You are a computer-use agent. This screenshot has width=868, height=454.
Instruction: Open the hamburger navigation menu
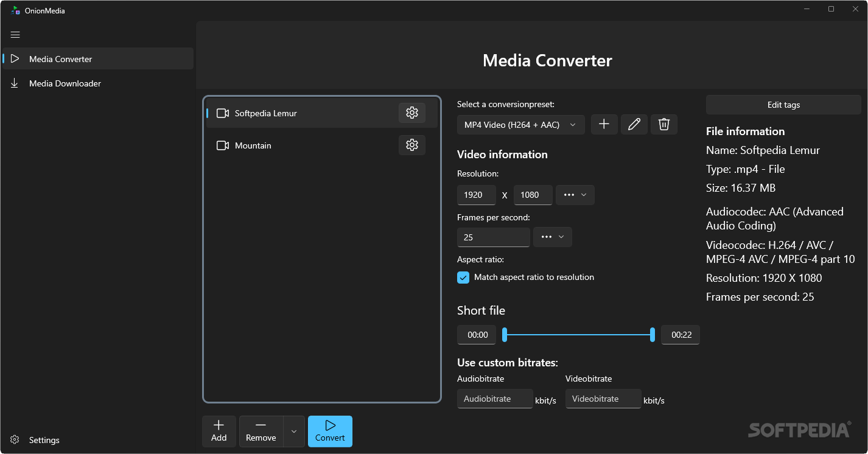(x=15, y=35)
